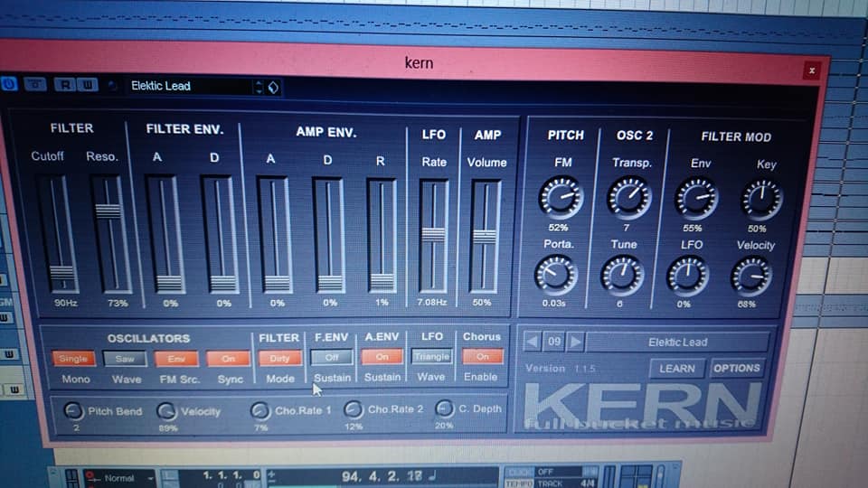Click the Velocity small knob at bottom
868x488 pixels.
tap(165, 411)
